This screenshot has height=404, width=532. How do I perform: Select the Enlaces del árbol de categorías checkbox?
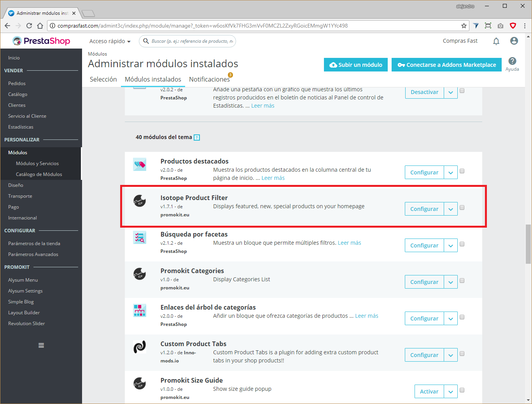(x=462, y=317)
